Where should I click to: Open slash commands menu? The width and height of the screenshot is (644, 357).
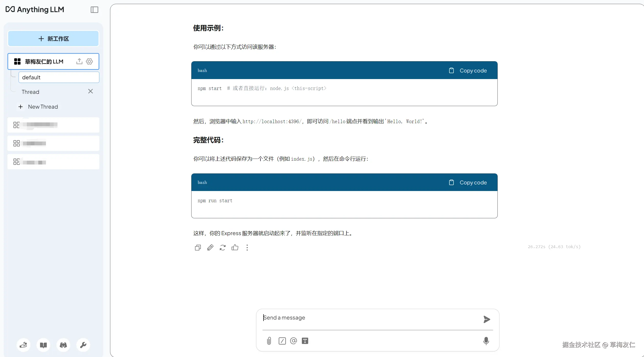pos(282,341)
